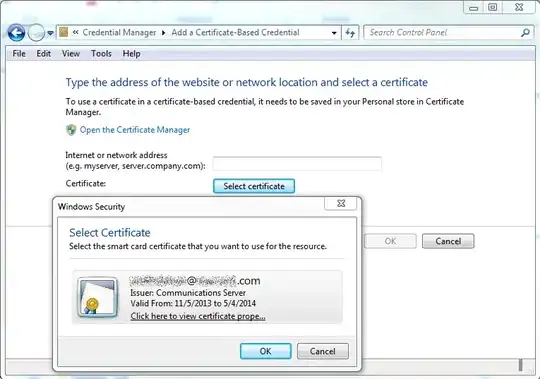
Task: Click the Forward navigation arrow
Action: coord(36,33)
